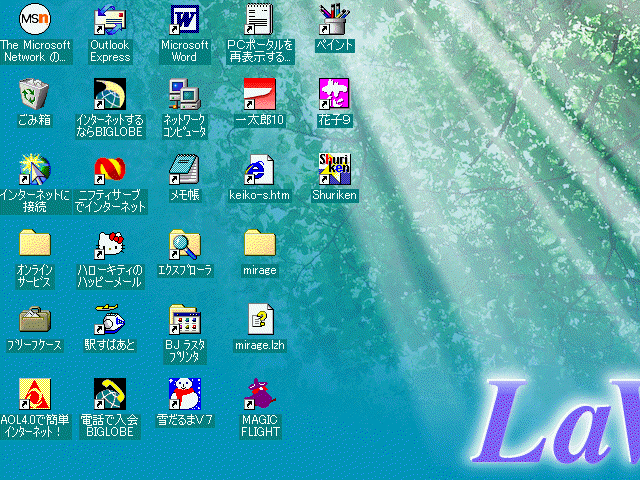Launch 一太郎10 word processor shortcut

(260, 94)
